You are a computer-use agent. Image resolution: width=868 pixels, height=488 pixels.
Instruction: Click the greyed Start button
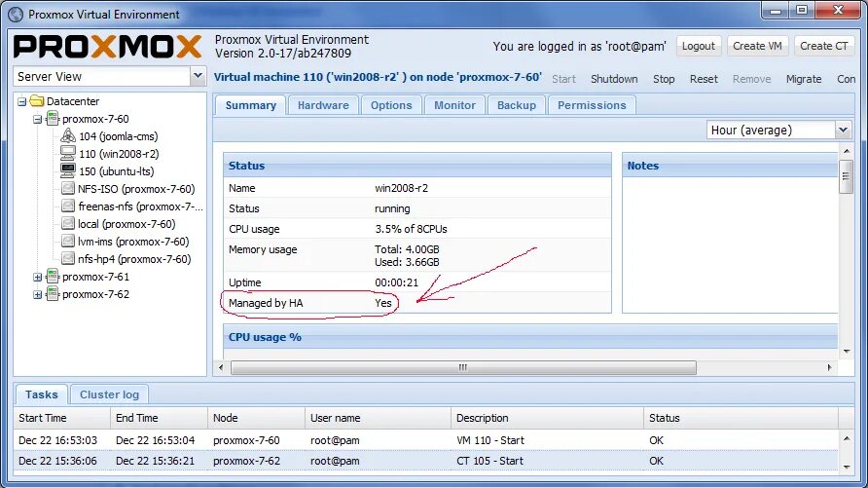coord(563,79)
